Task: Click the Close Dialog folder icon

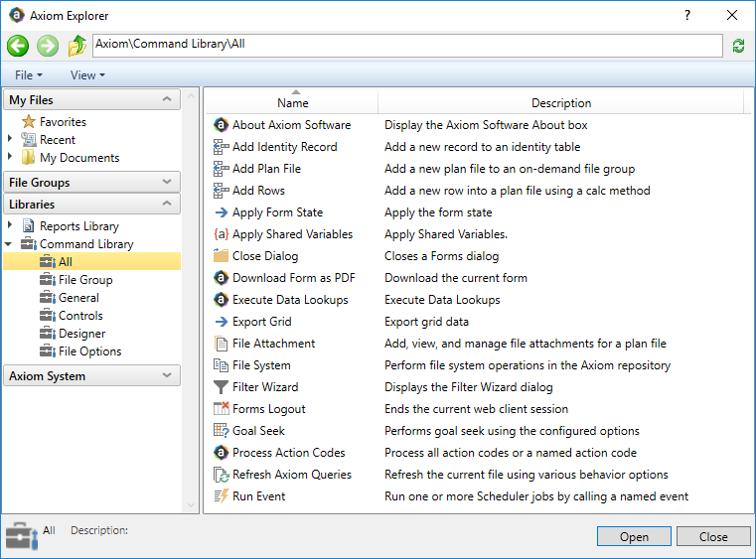Action: pyautogui.click(x=222, y=256)
